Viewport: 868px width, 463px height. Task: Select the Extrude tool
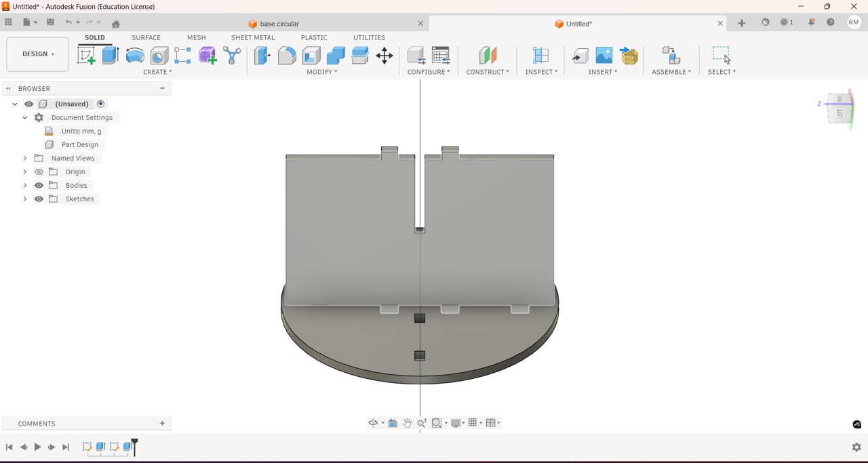click(x=111, y=56)
